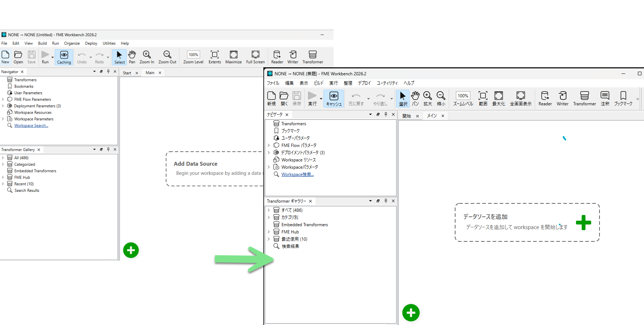Image resolution: width=644 pixels, height=325 pixels.
Task: Expand FME Flow Parameters in English Navigator
Action: [x=3, y=100]
